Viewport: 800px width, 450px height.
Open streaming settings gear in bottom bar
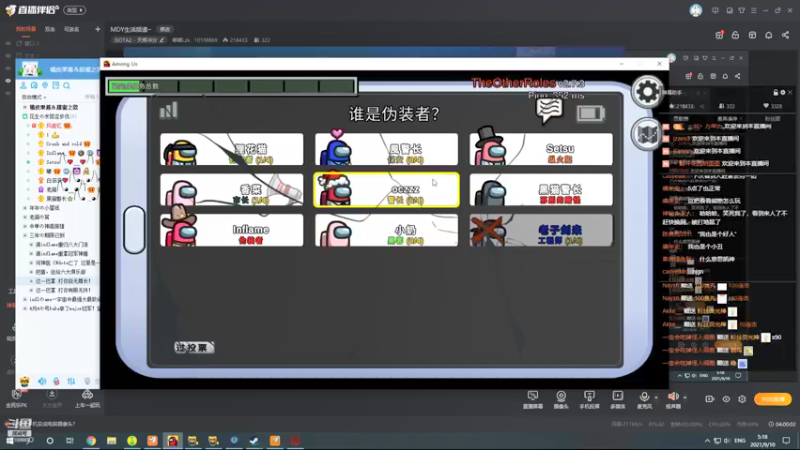coord(742,399)
